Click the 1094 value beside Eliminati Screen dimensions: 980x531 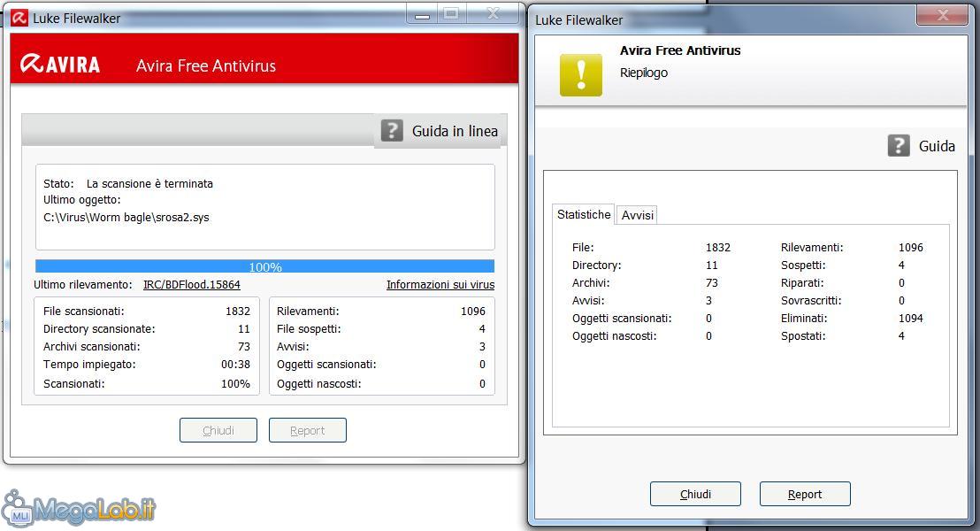pyautogui.click(x=911, y=319)
